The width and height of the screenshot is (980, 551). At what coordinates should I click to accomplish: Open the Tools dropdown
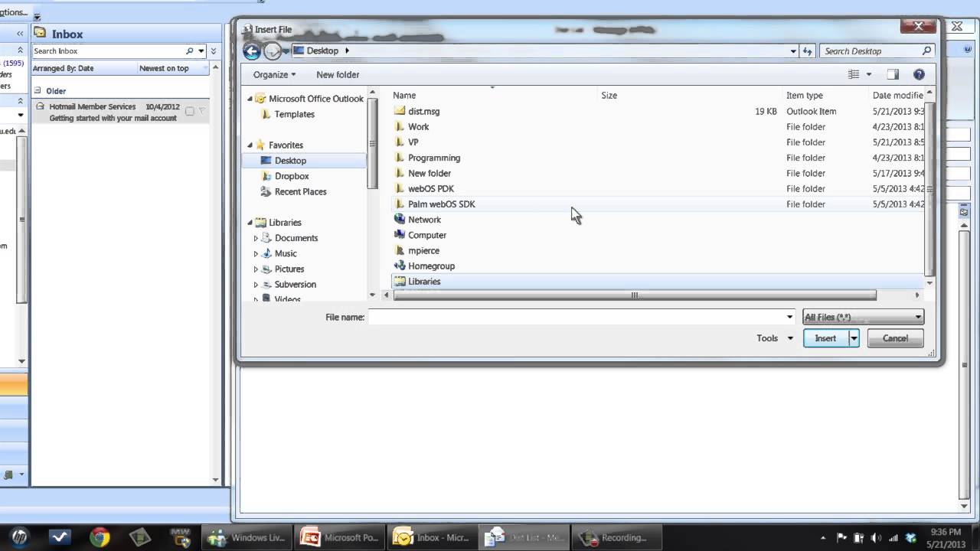[x=775, y=338]
